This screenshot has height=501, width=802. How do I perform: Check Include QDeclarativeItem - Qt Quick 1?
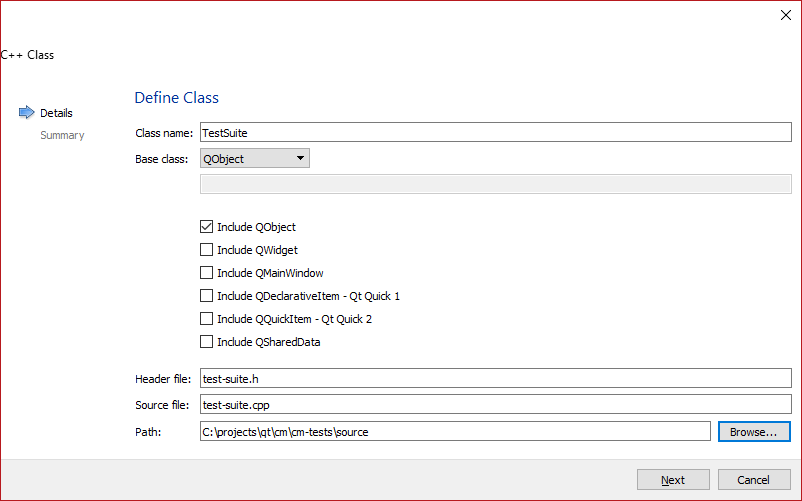[207, 296]
